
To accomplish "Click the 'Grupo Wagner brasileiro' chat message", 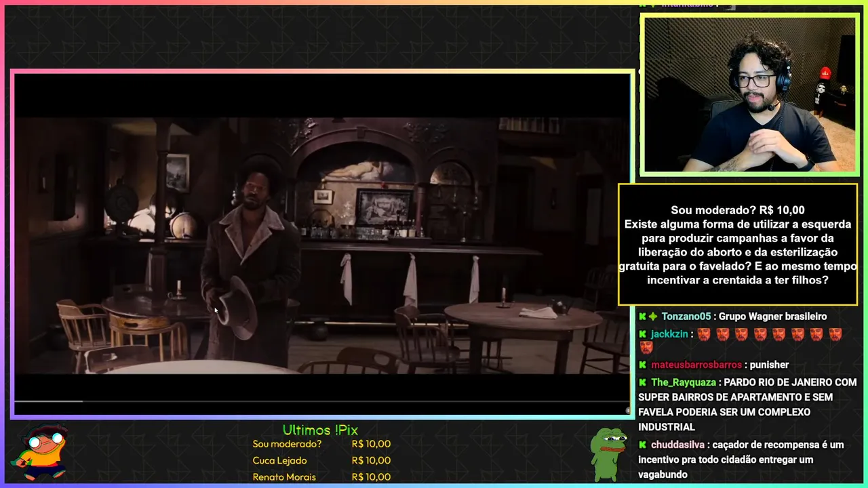I will click(x=772, y=317).
